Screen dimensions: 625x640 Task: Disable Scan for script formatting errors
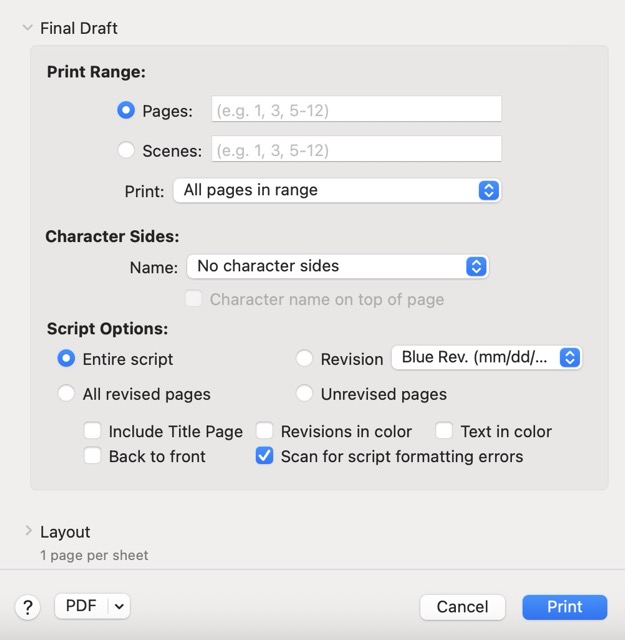click(x=265, y=457)
